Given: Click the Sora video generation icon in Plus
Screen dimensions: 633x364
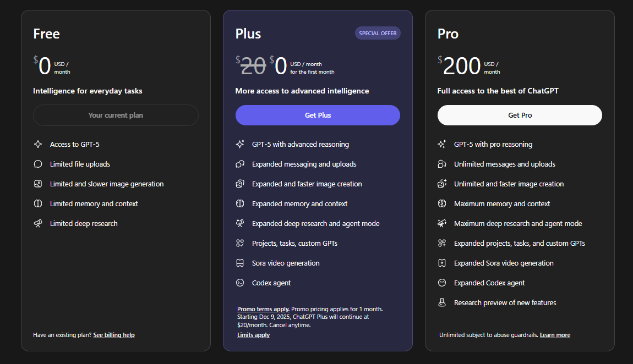Looking at the screenshot, I should click(240, 263).
